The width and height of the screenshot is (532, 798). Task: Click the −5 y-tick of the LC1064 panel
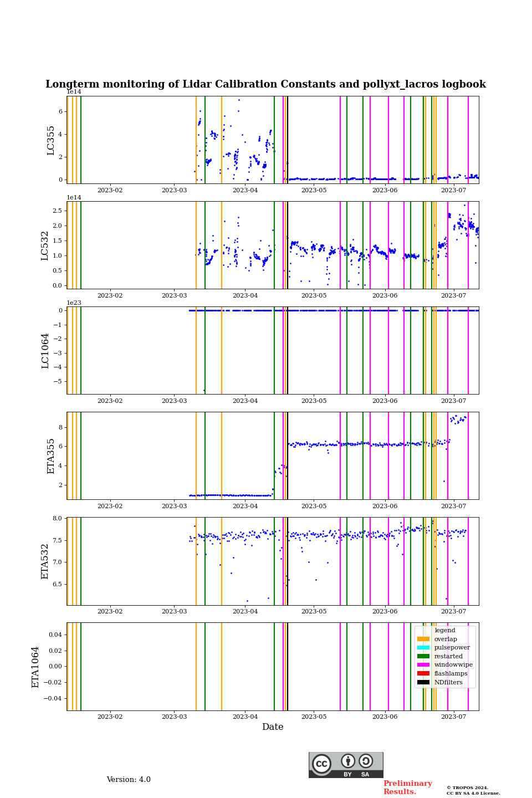coord(59,381)
